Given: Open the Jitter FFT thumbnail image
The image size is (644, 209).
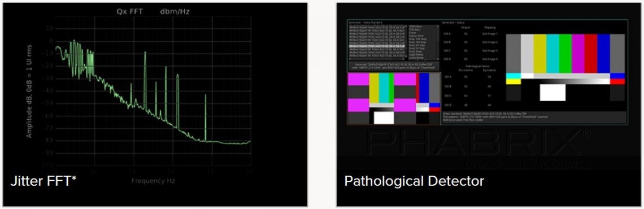Looking at the screenshot, I should click(x=155, y=104).
